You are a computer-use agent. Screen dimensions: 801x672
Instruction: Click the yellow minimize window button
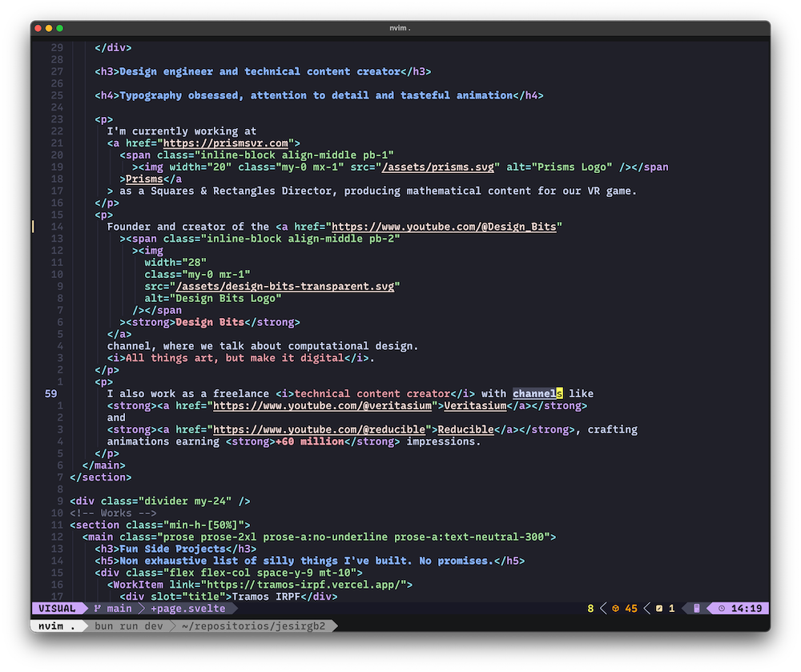[x=49, y=28]
